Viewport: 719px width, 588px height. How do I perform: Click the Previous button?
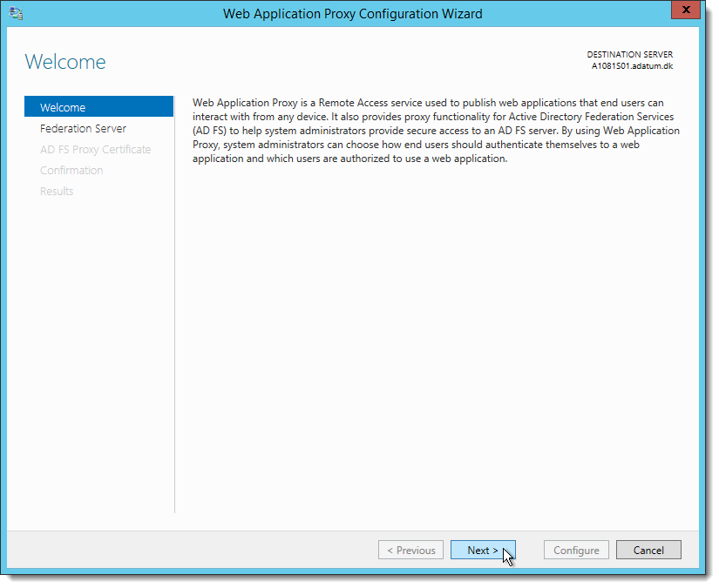[x=410, y=551]
